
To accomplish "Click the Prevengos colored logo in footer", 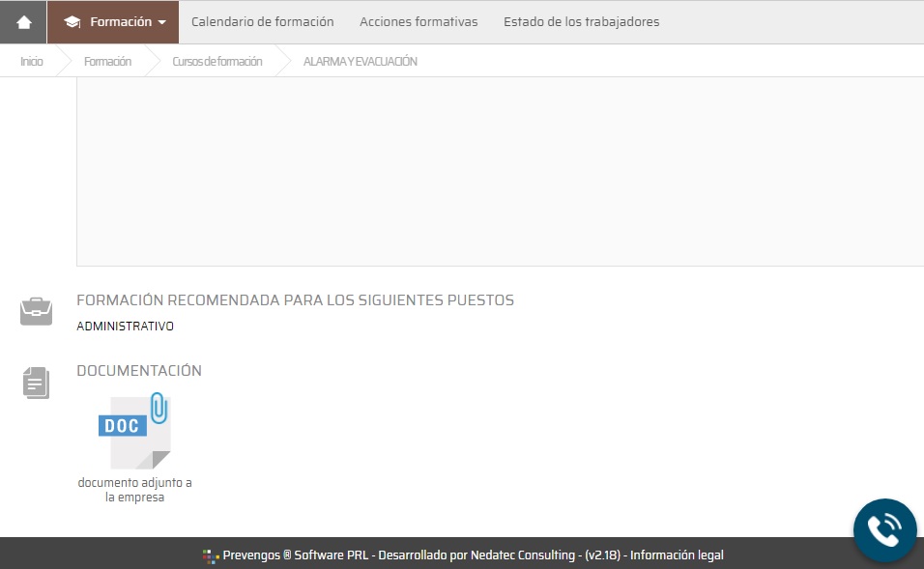I will point(211,556).
